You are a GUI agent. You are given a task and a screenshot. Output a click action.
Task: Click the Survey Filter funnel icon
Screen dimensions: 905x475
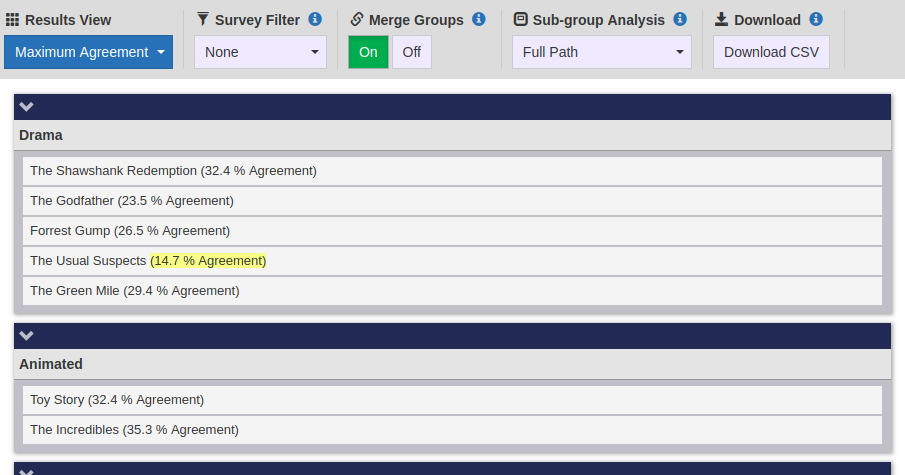coord(203,19)
